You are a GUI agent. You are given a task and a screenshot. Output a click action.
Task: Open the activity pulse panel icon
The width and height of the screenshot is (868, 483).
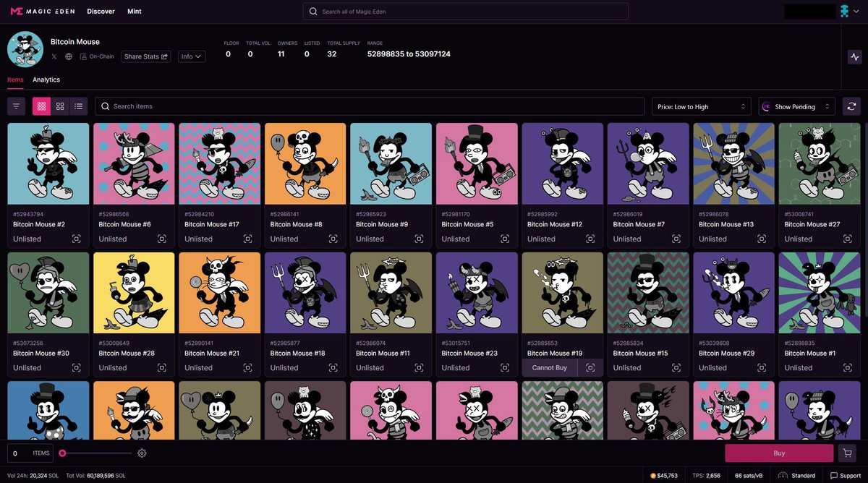click(x=855, y=56)
